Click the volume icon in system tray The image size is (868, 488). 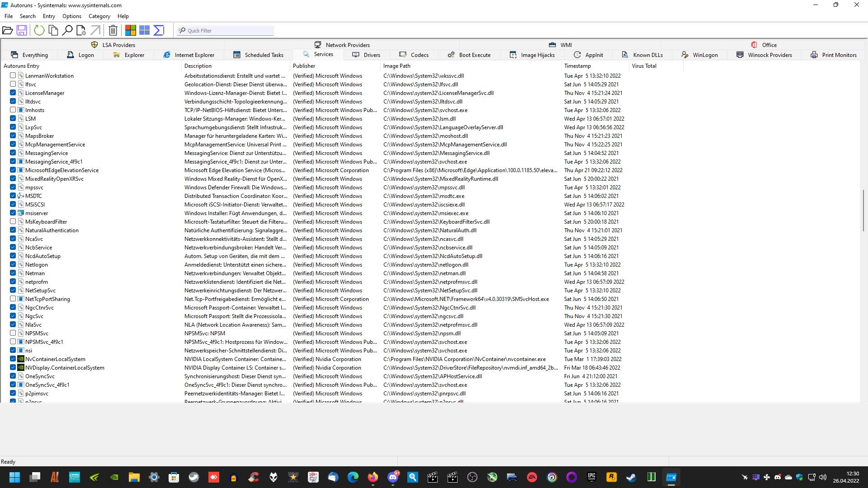pos(823,477)
